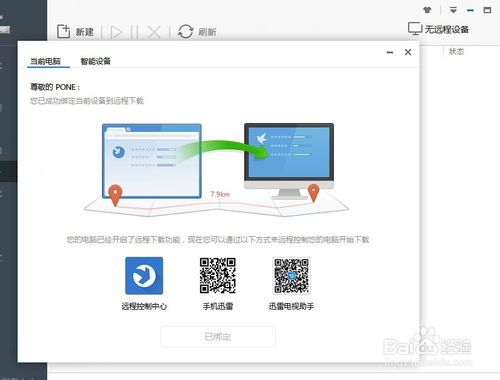Click the delete X toolbar icon
Screen dimensions: 500x380
(154, 32)
